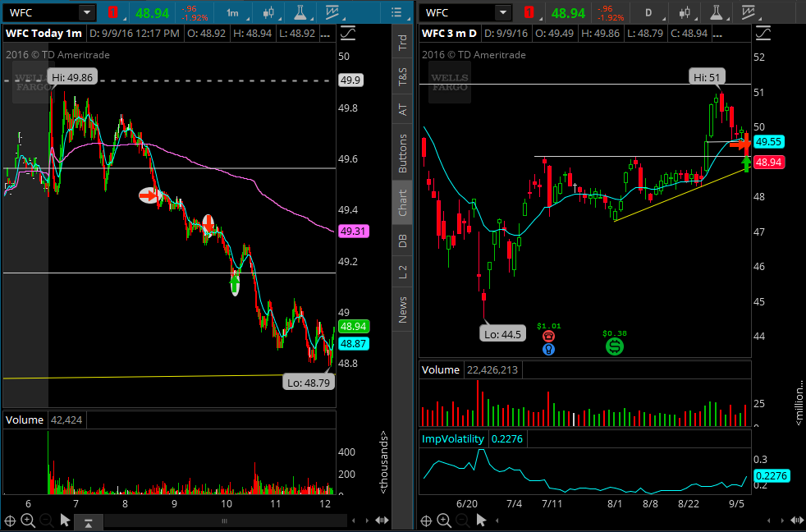Open the News sidebar tab

(x=402, y=310)
